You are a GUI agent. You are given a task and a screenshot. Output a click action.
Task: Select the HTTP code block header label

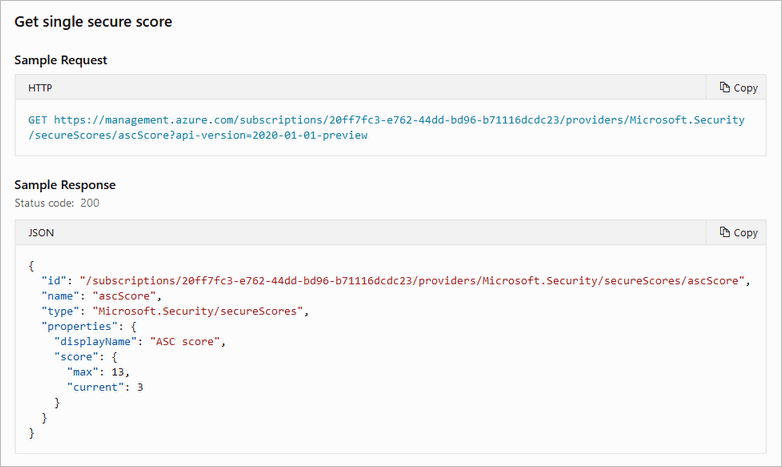click(40, 88)
